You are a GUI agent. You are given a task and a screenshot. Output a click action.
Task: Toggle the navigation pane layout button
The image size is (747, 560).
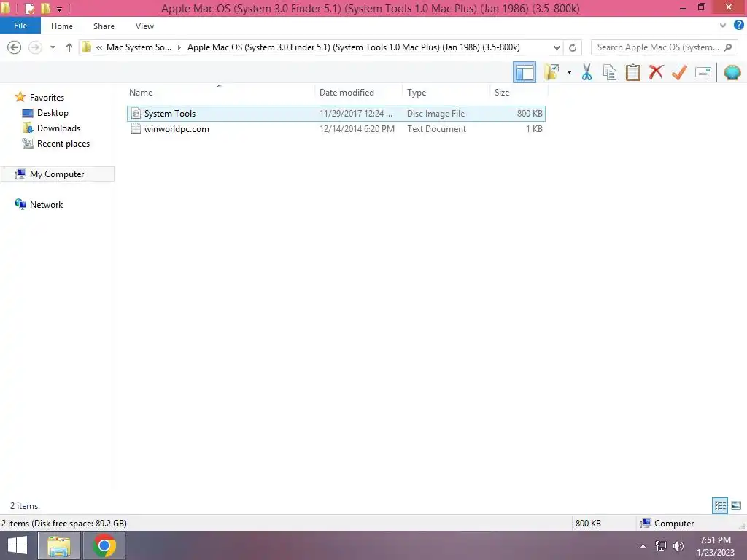(x=524, y=72)
